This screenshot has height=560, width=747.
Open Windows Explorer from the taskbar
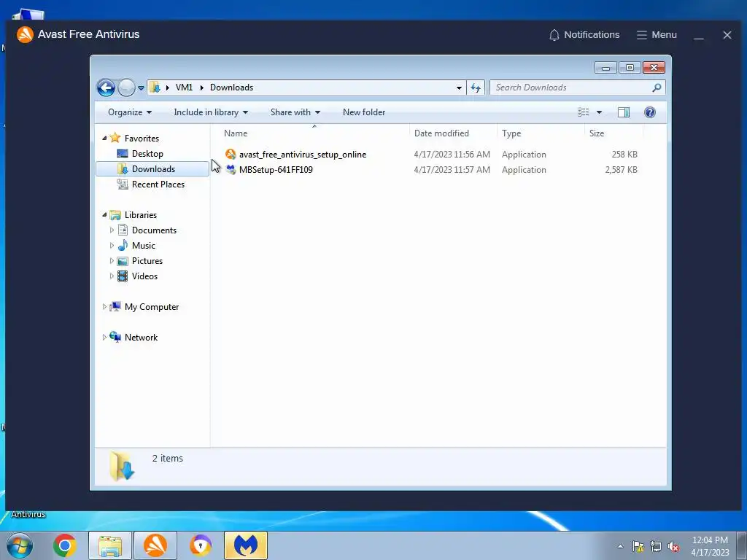pyautogui.click(x=110, y=545)
